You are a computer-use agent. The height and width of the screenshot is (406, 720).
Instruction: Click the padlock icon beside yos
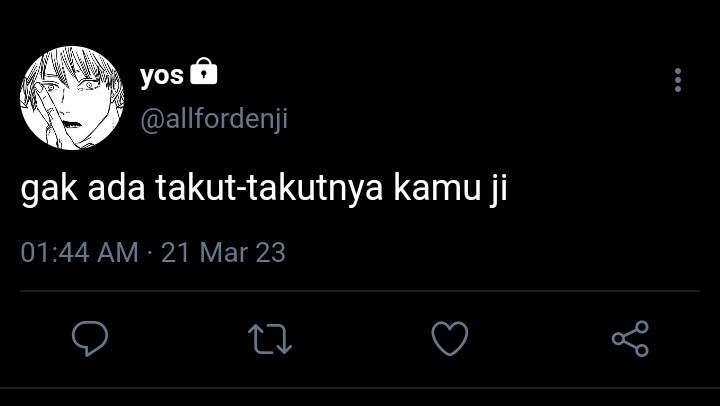point(203,71)
